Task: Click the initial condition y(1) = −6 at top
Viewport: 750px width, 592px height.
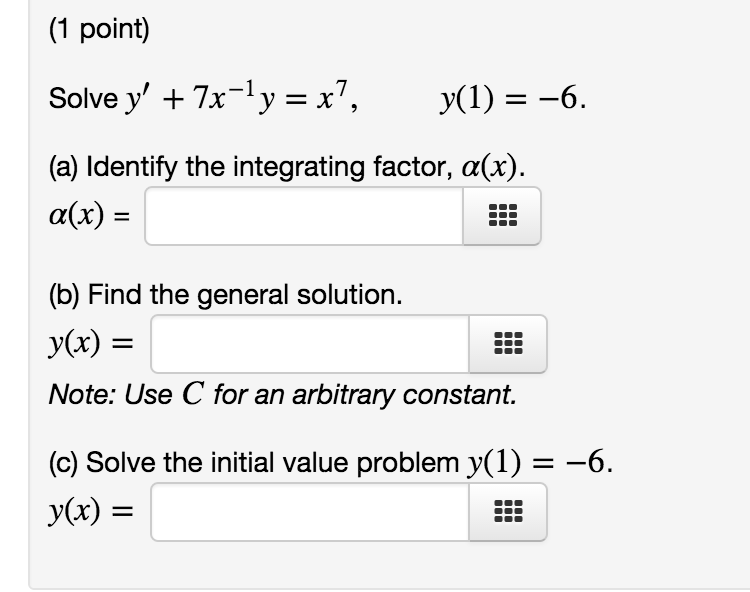Action: (513, 100)
